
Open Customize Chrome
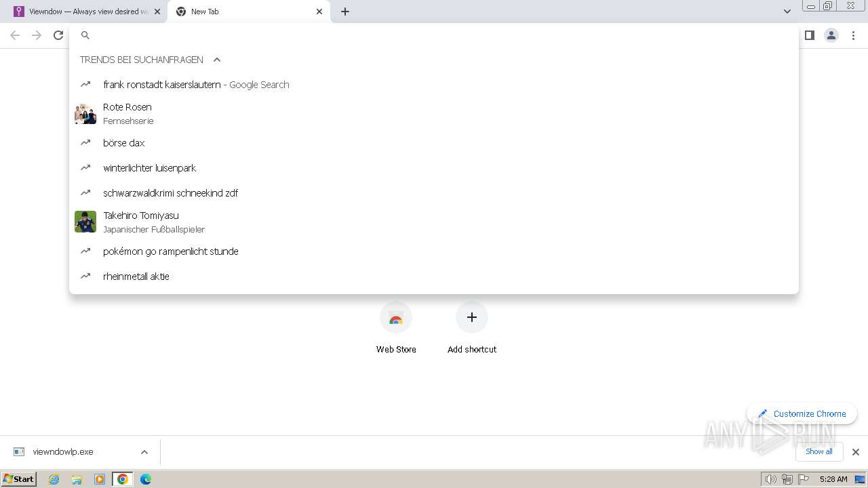[802, 413]
